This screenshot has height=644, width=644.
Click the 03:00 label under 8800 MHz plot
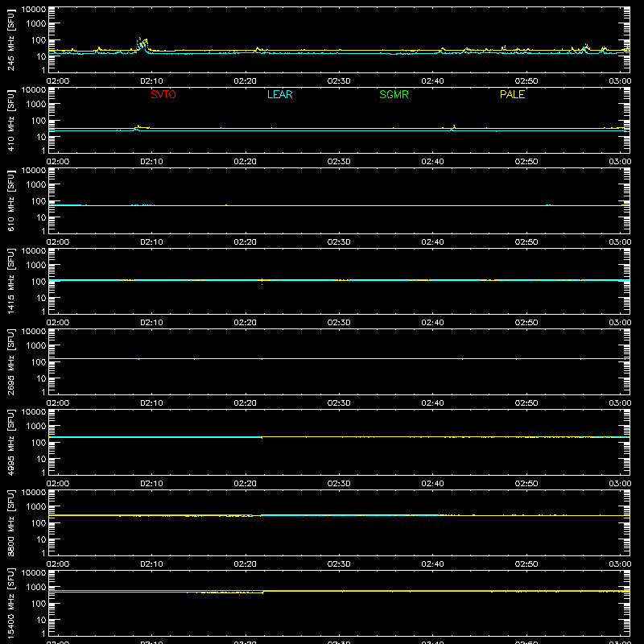click(620, 564)
